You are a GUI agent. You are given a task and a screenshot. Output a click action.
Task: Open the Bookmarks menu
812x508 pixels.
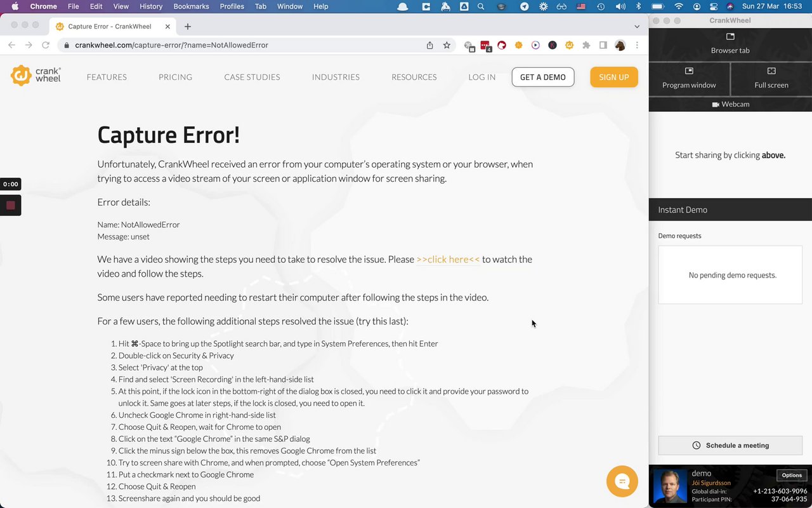[x=191, y=6]
